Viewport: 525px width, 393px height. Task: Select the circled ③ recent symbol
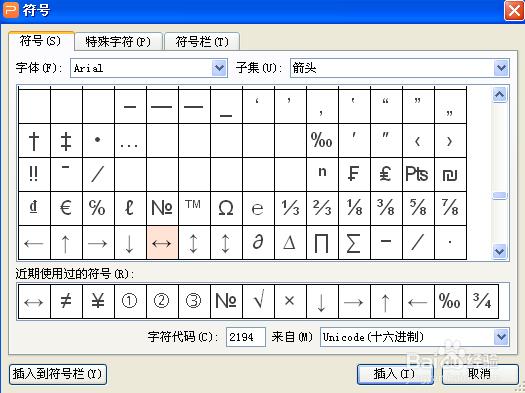coord(194,301)
